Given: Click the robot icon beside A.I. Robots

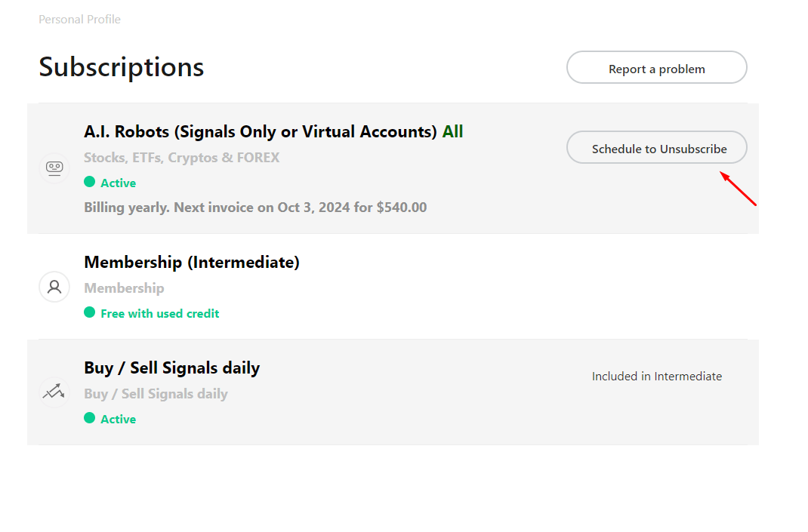Looking at the screenshot, I should coord(54,168).
